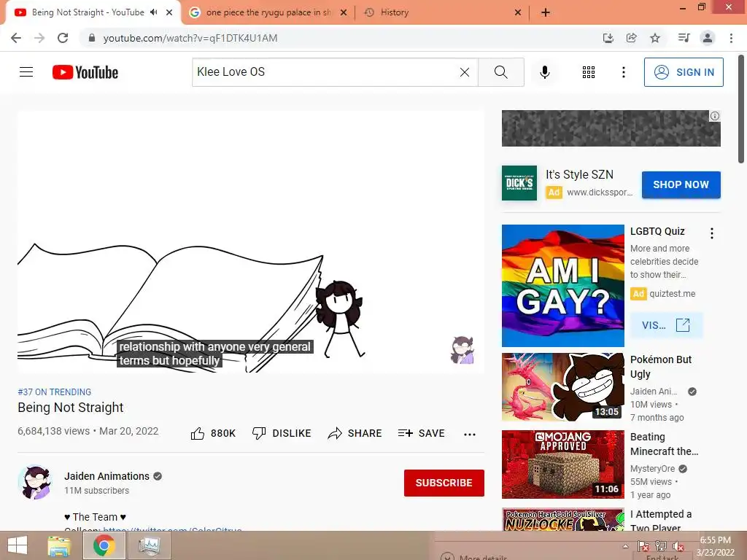Open the MysteryOre channel name

pyautogui.click(x=652, y=469)
